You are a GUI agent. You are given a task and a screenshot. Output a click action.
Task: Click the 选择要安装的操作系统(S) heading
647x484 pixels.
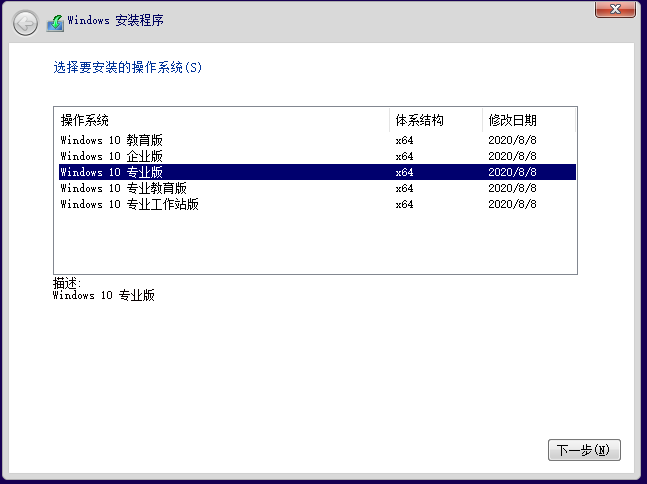(x=128, y=67)
